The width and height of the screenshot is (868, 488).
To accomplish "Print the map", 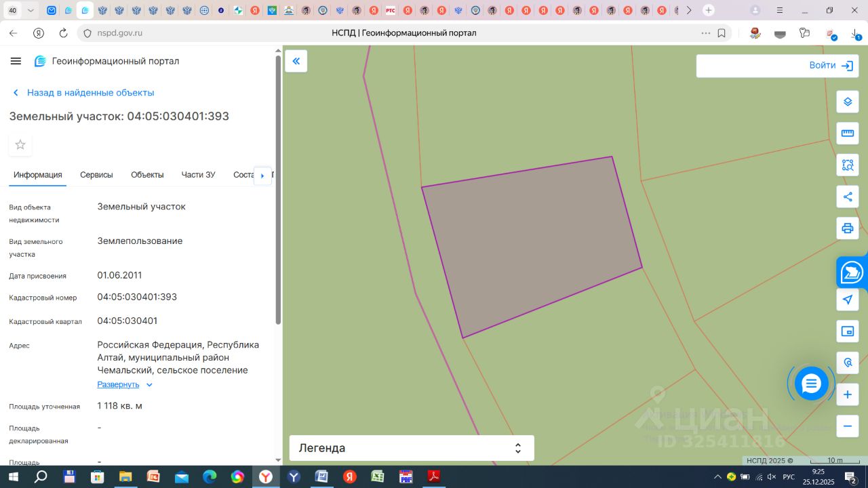I will click(x=848, y=228).
